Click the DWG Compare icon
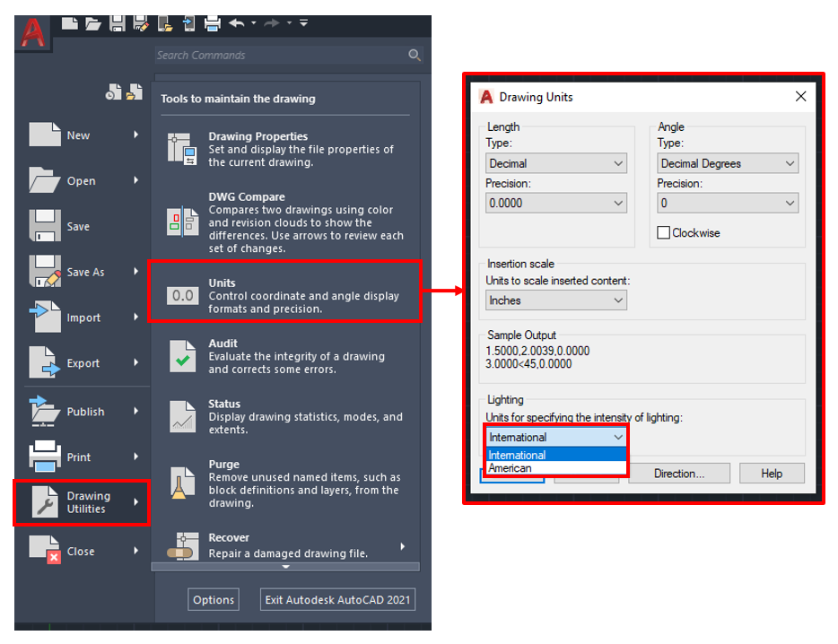Image resolution: width=838 pixels, height=644 pixels. pyautogui.click(x=182, y=222)
